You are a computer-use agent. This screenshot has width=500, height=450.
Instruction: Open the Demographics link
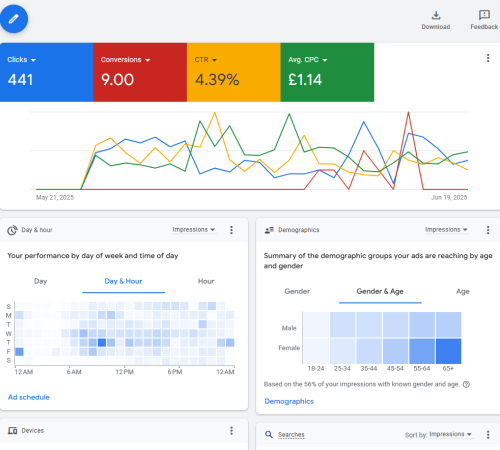289,401
